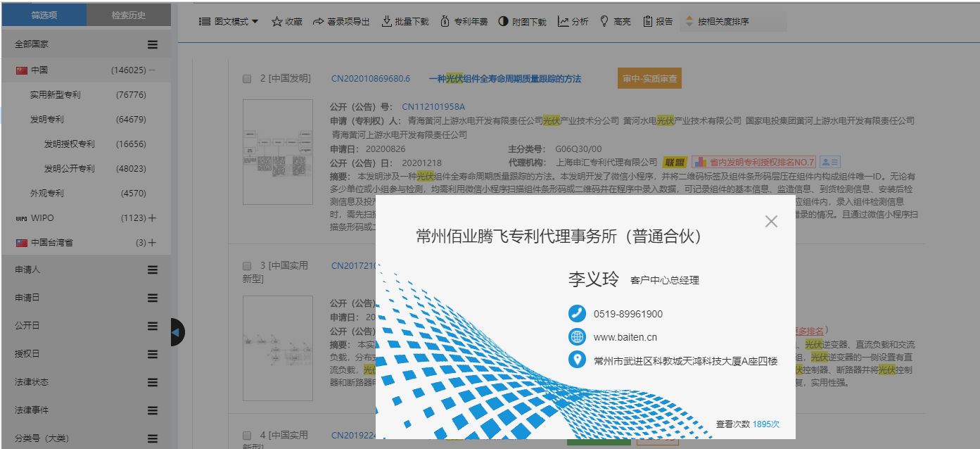Collapse the left filter sidebar arrow
The width and height of the screenshot is (980, 449).
click(x=177, y=332)
